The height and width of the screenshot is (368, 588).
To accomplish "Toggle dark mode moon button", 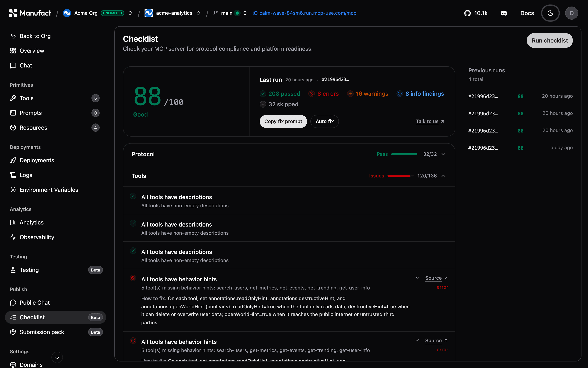I will (x=550, y=13).
